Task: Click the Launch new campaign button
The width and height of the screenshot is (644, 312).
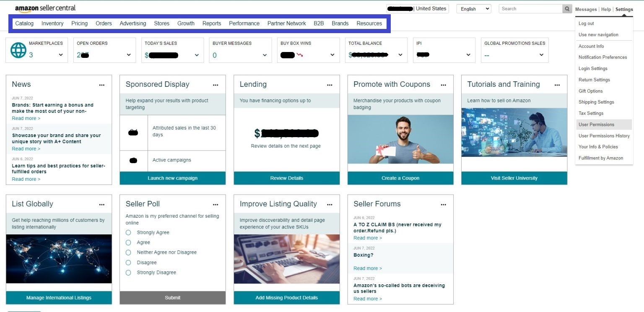Action: 172,178
